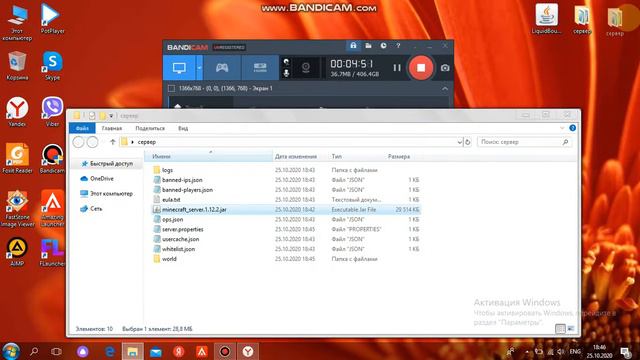Tick checkbox next to 1366x768 screen entry
640x360 pixels.
click(171, 89)
